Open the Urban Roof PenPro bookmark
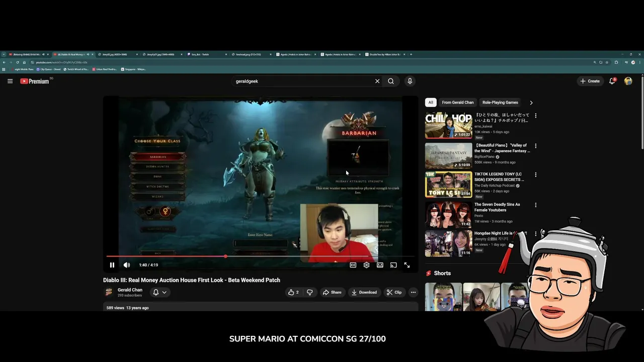The width and height of the screenshot is (644, 362). pyautogui.click(x=105, y=69)
